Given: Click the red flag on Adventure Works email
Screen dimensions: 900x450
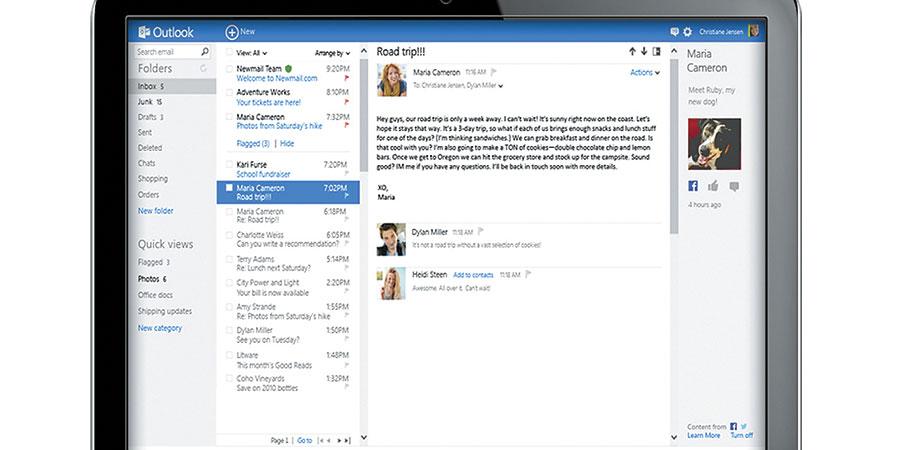Looking at the screenshot, I should [x=347, y=102].
